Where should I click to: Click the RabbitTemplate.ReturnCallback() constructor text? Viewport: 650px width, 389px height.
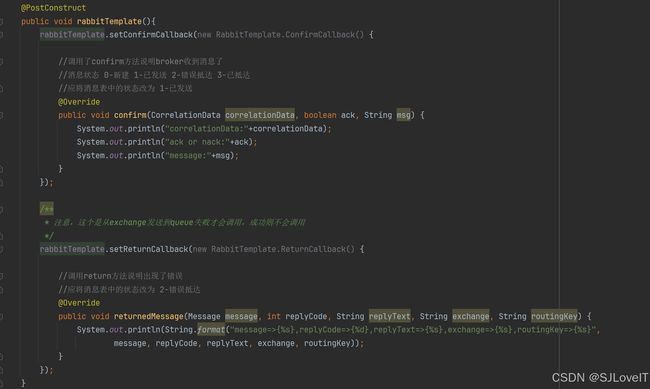click(x=283, y=249)
